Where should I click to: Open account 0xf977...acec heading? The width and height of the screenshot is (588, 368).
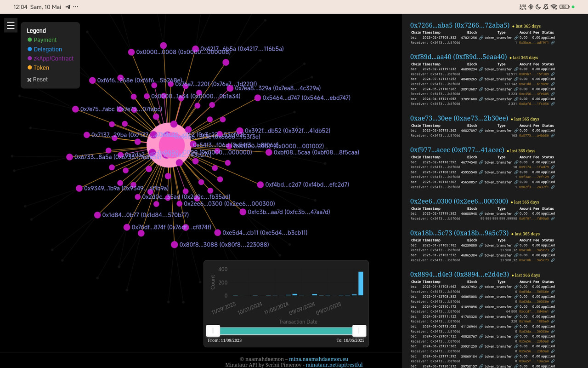pos(457,149)
